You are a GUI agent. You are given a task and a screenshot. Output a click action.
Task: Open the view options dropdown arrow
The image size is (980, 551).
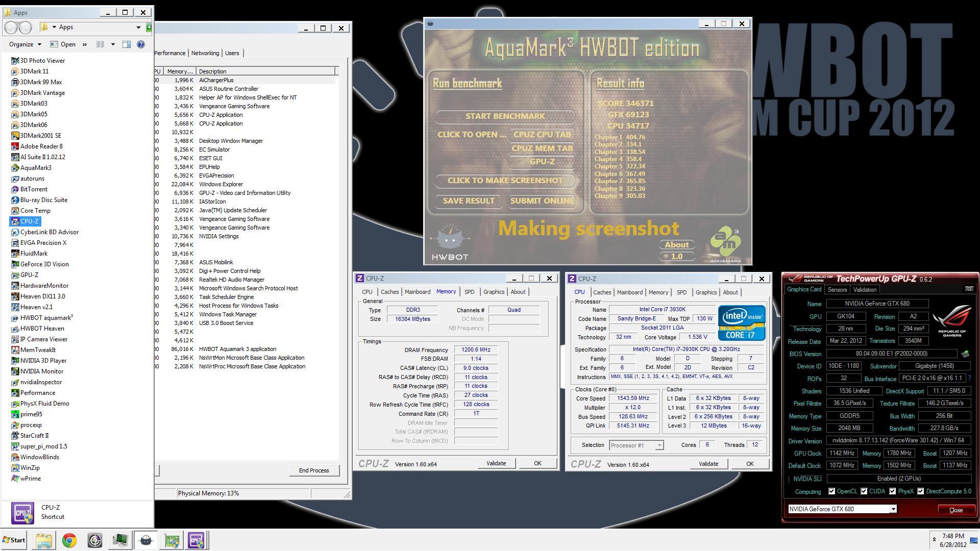(113, 44)
